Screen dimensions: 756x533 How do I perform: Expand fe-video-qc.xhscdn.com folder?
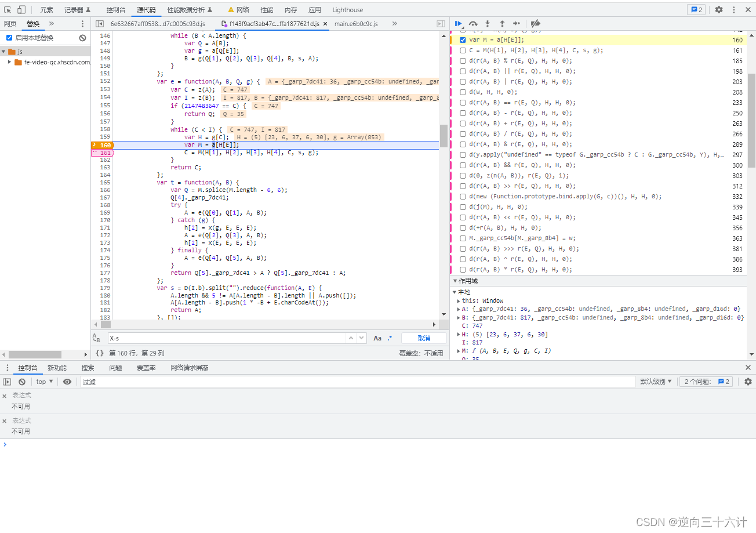(x=9, y=62)
